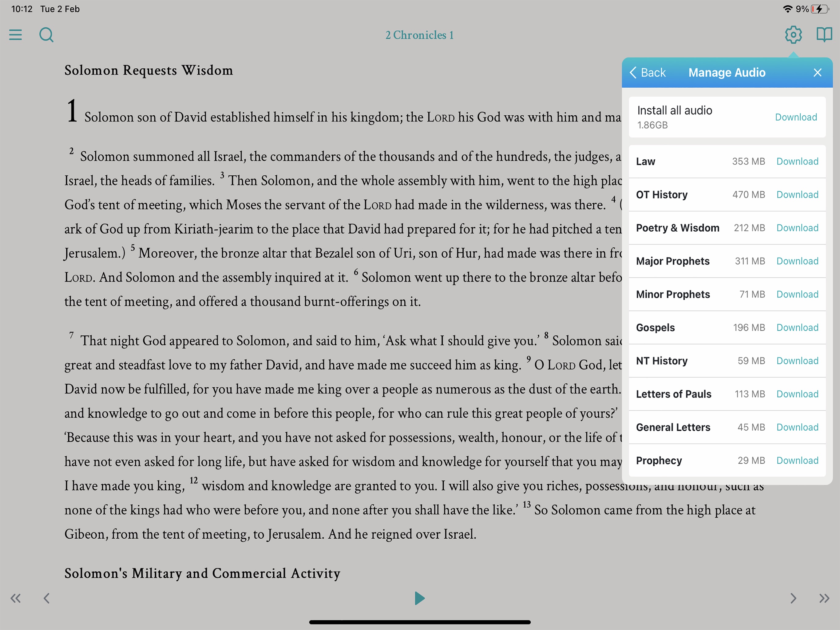Toggle the Letters of Pauls download
Viewport: 840px width, 630px height.
(x=796, y=394)
